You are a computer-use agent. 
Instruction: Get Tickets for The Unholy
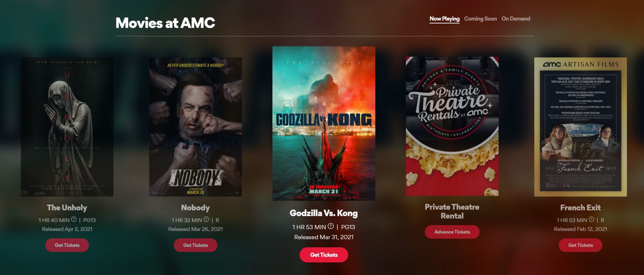tap(67, 245)
